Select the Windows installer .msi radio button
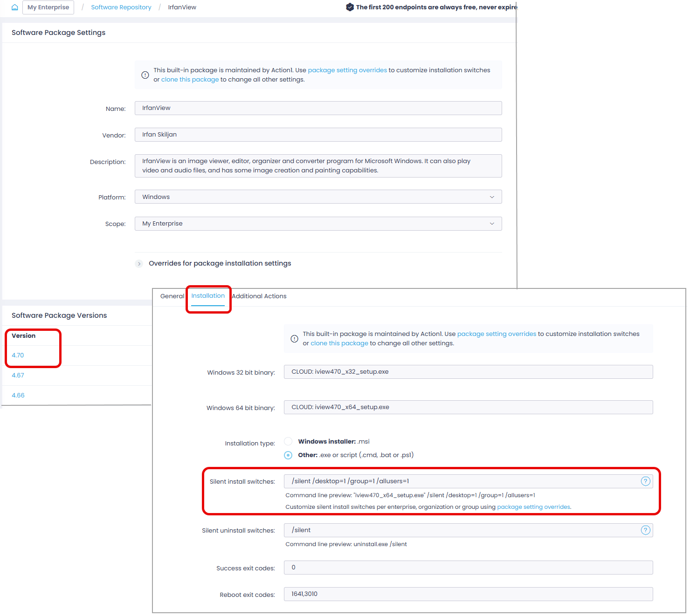Image resolution: width=690 pixels, height=616 pixels. tap(288, 441)
